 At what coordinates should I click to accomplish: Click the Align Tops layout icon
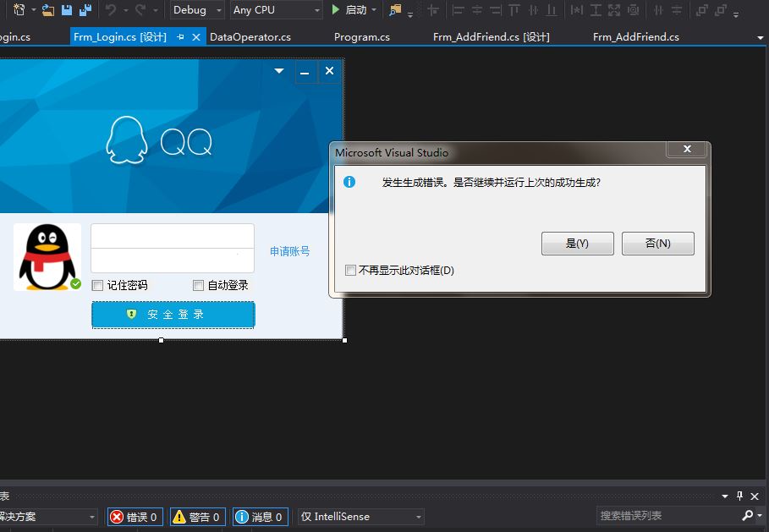click(x=514, y=10)
